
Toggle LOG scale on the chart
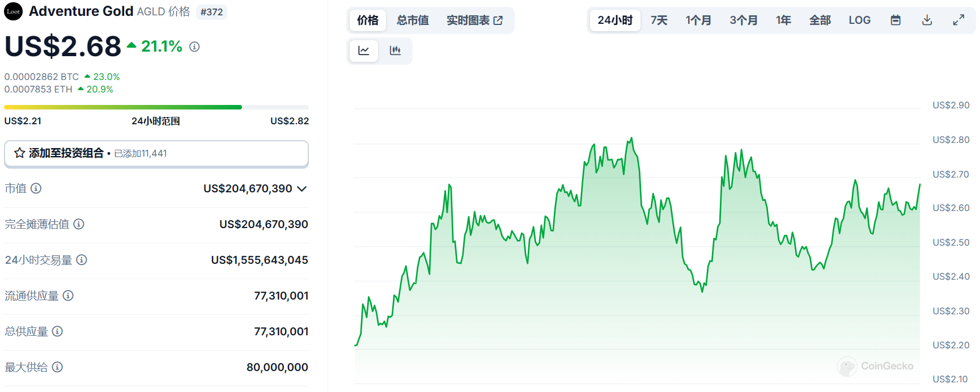(859, 20)
